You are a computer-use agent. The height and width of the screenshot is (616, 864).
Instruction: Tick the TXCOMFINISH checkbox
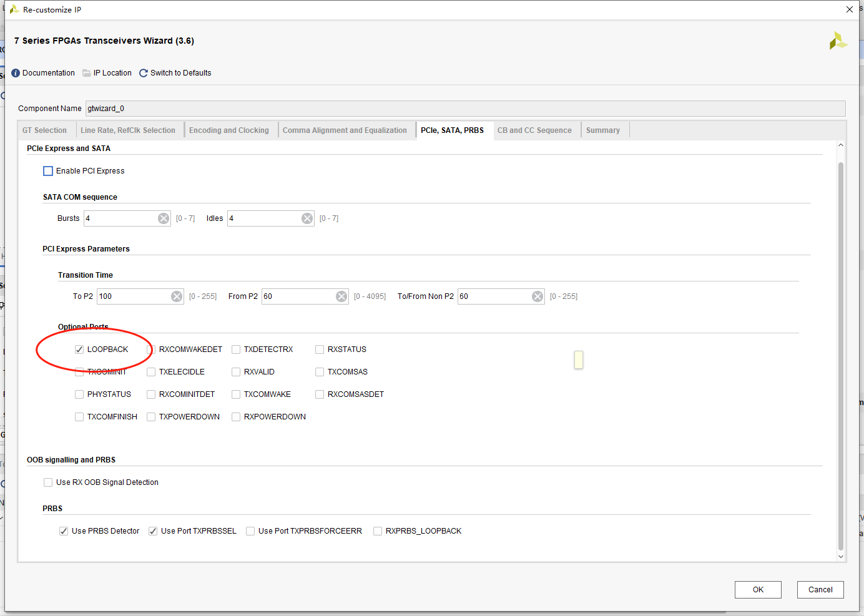(79, 417)
